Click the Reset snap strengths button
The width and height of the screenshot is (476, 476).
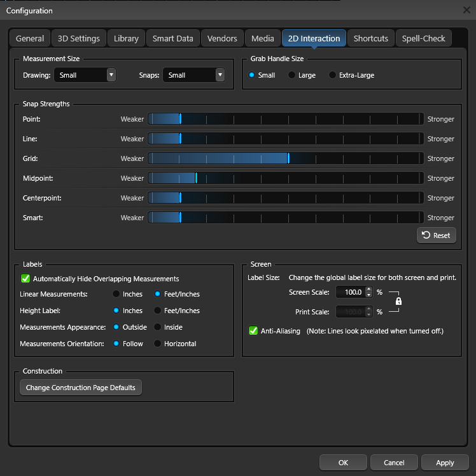pyautogui.click(x=437, y=235)
